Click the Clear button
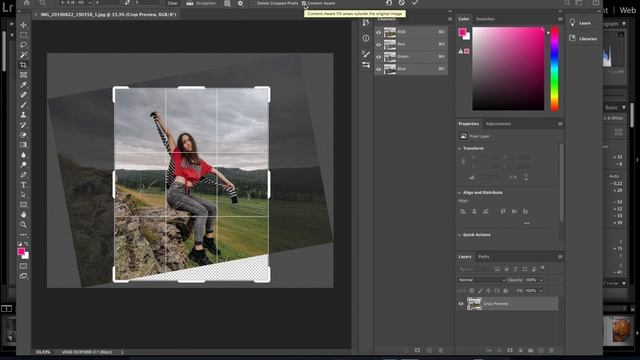Screen dimensions: 640x360 click(x=173, y=3)
